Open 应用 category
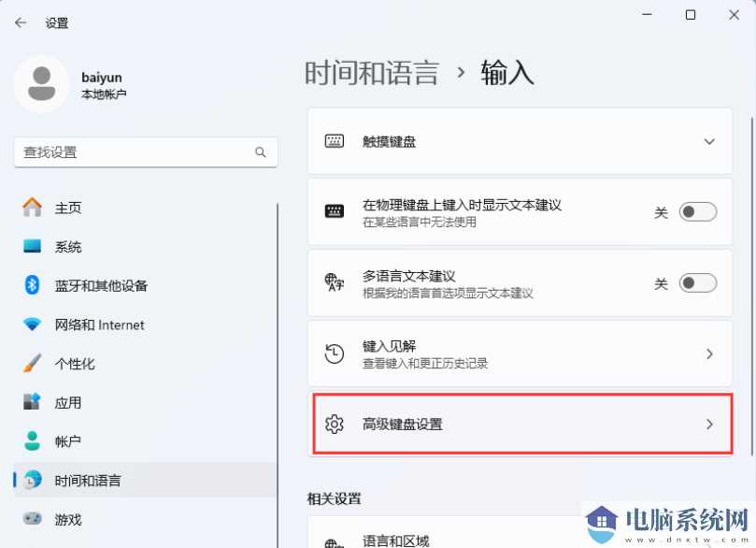The width and height of the screenshot is (756, 548). [x=146, y=402]
